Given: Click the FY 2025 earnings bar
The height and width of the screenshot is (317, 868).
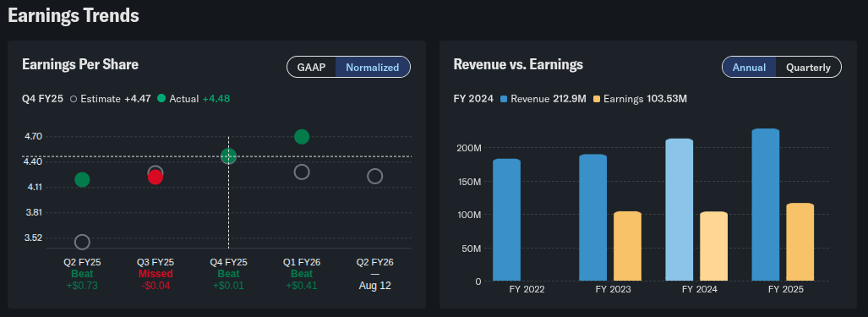Looking at the screenshot, I should (x=800, y=242).
